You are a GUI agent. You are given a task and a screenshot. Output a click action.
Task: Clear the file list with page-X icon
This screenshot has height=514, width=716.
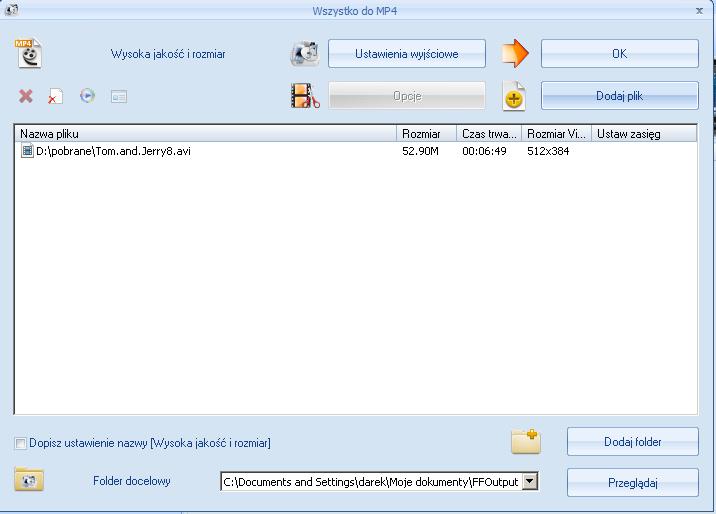click(x=55, y=96)
